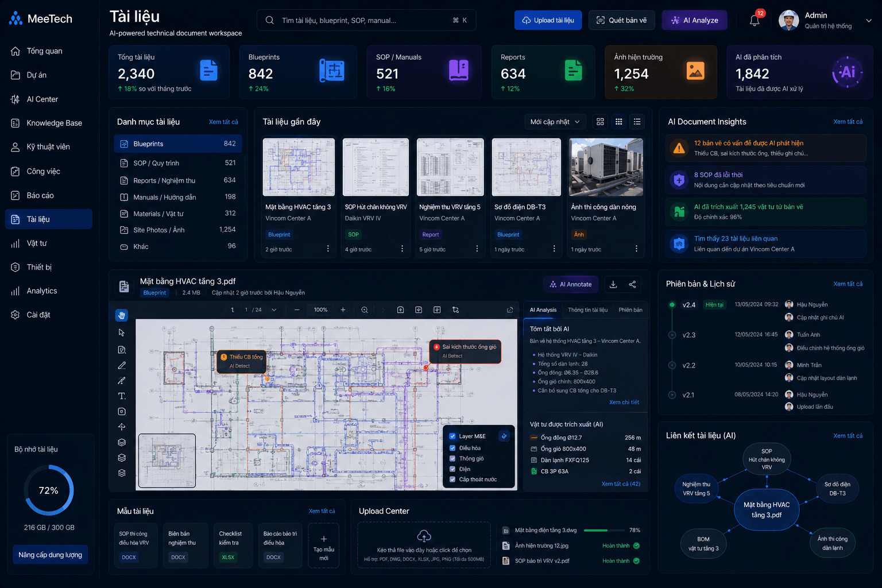Open the Mới cập nhật sort dropdown

[x=555, y=122]
